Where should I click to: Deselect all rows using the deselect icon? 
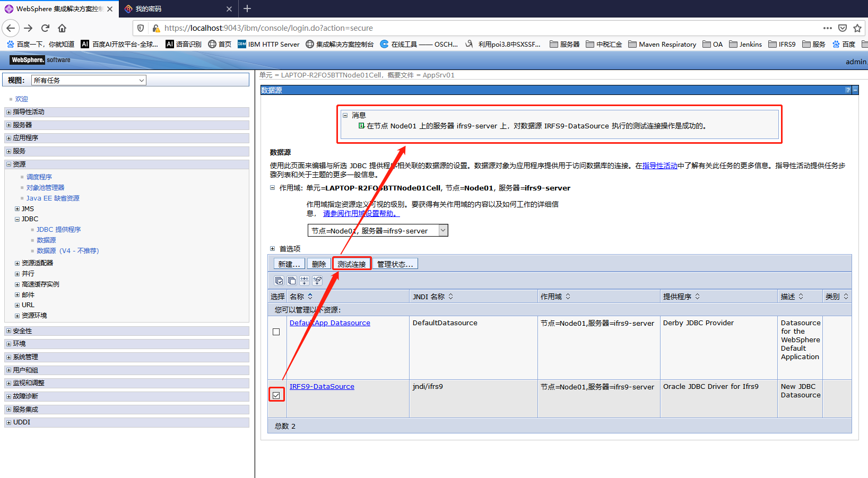(292, 281)
